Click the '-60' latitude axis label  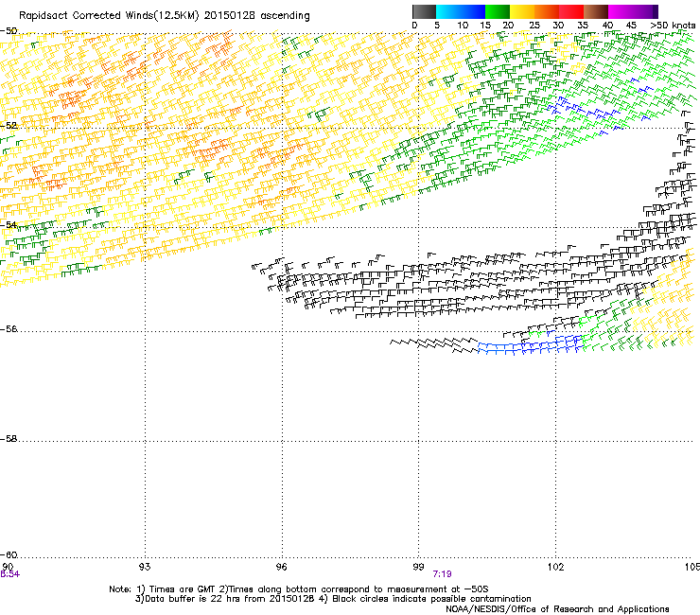9,554
